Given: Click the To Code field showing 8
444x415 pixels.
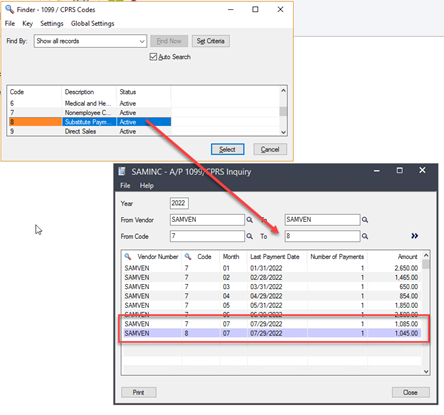Looking at the screenshot, I should tap(322, 236).
